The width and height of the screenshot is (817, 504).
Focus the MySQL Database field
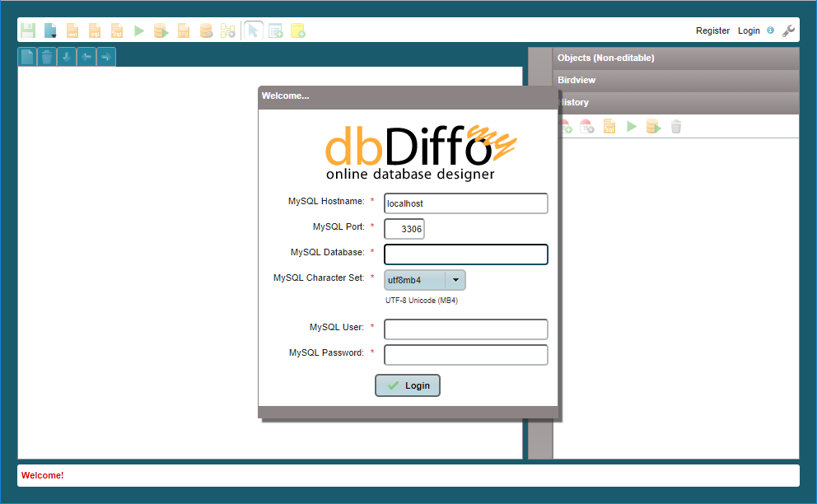click(x=466, y=254)
